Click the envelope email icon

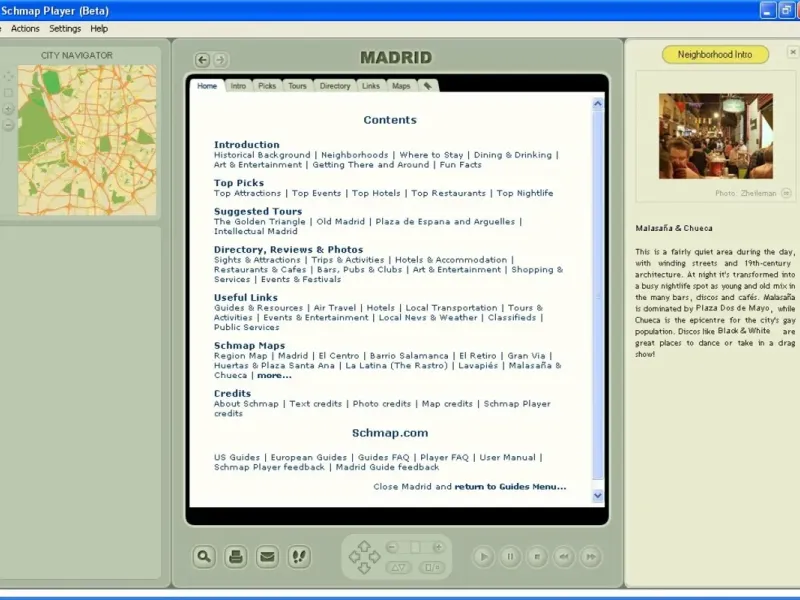[x=267, y=556]
